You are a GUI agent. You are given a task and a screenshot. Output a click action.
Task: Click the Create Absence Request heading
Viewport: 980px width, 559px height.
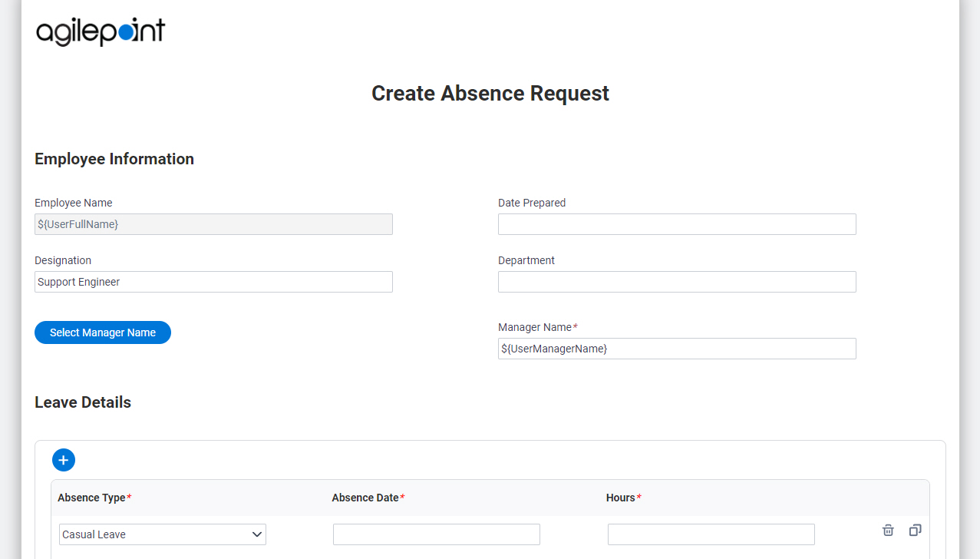click(490, 93)
